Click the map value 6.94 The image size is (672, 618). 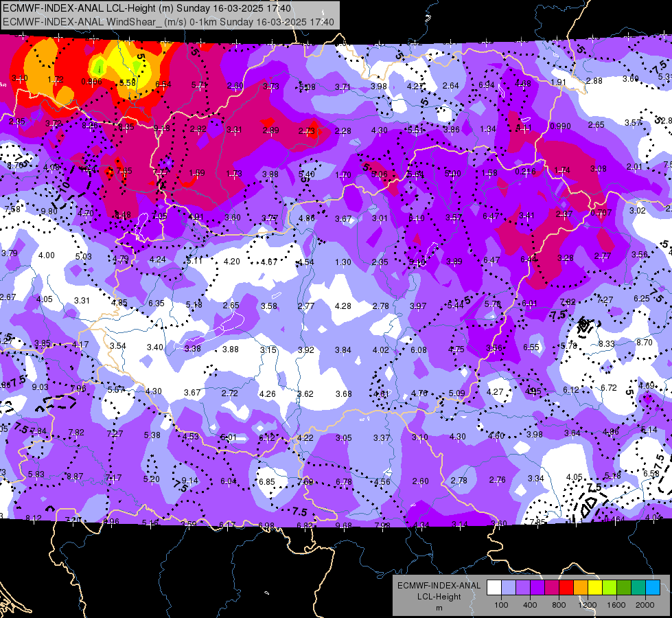pyautogui.click(x=487, y=85)
